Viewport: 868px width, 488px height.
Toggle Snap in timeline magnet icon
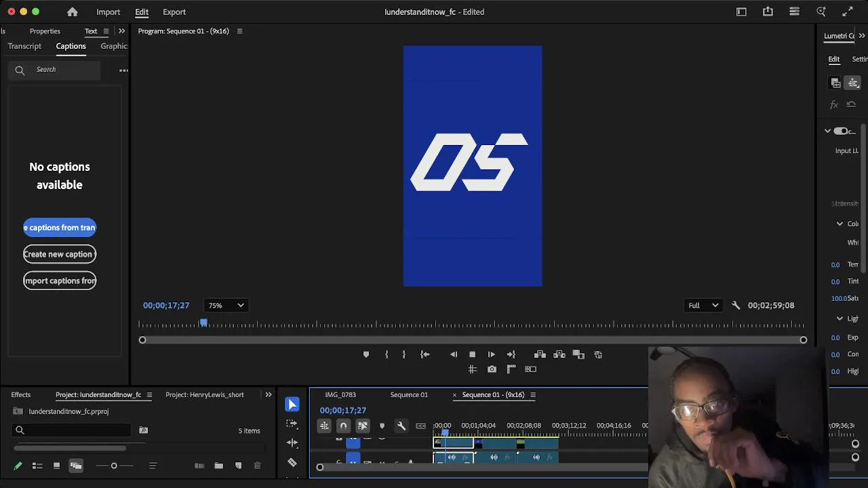point(343,426)
